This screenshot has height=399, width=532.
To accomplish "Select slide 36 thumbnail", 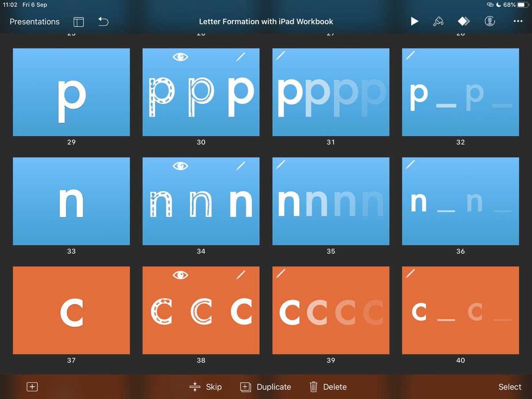I will [x=461, y=201].
